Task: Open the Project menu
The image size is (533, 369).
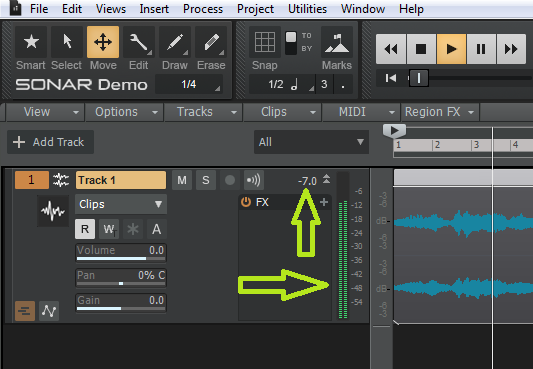Action: click(255, 9)
